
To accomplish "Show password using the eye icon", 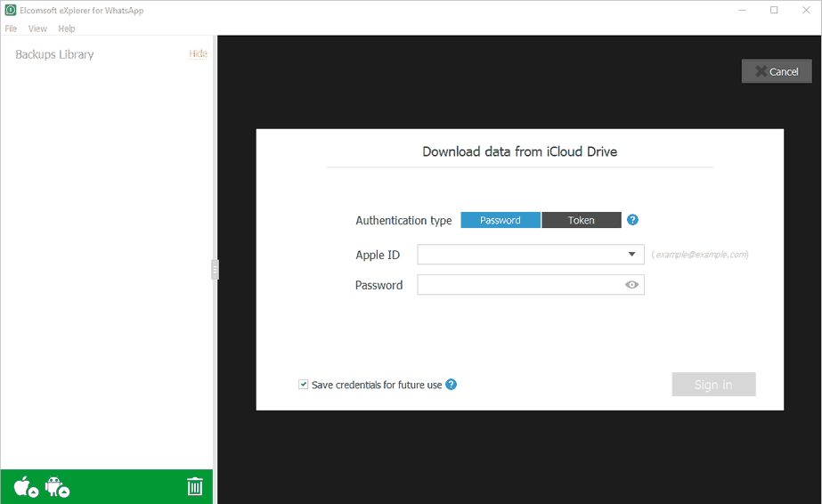I will click(x=632, y=285).
